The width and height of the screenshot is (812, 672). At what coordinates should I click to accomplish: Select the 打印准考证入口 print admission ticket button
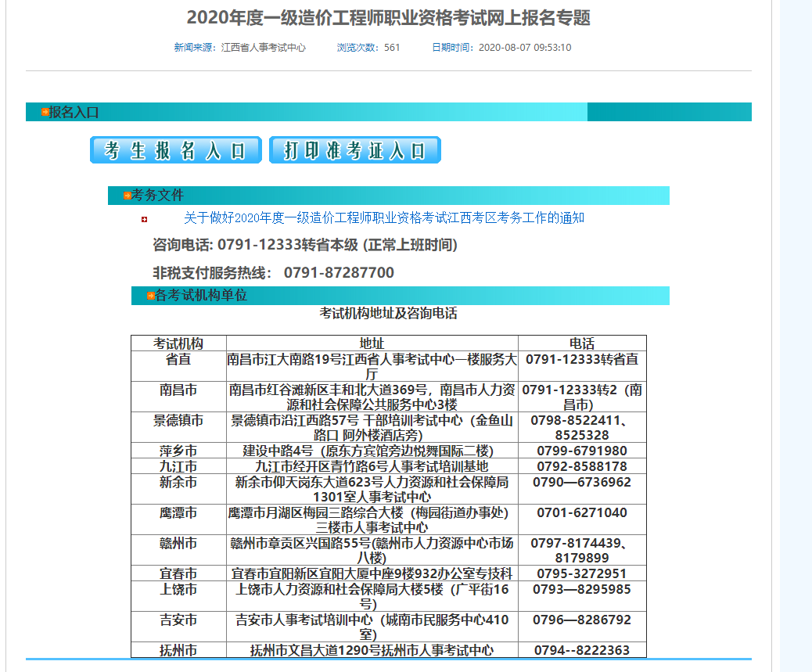(354, 149)
